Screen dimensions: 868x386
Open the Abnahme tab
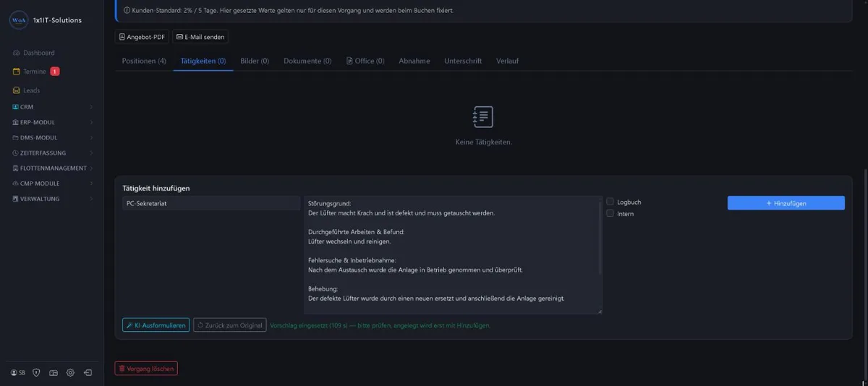414,61
